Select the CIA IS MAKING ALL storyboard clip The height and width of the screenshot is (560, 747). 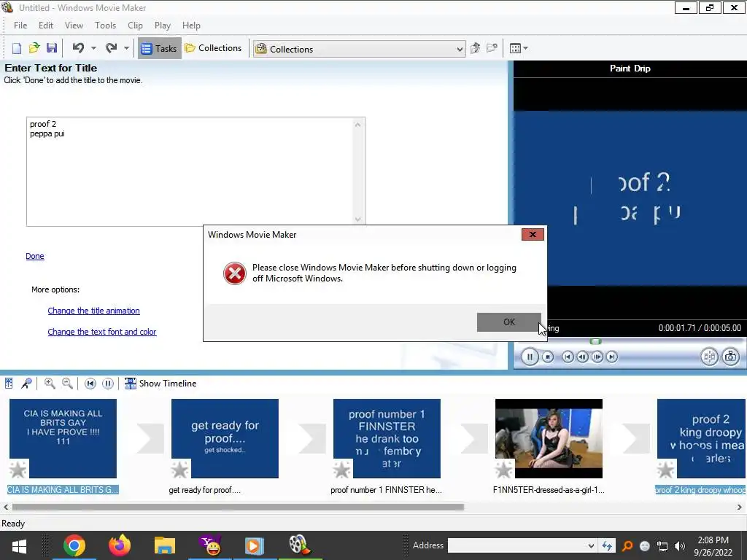click(63, 438)
